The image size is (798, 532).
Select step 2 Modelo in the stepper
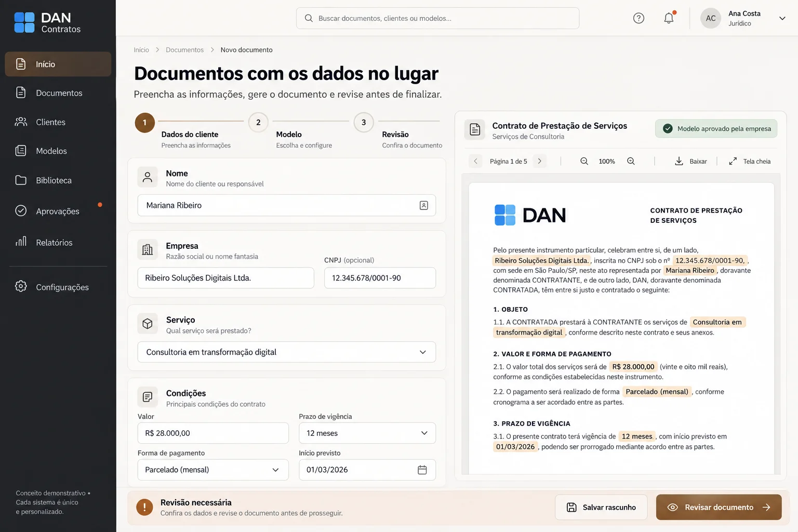258,123
